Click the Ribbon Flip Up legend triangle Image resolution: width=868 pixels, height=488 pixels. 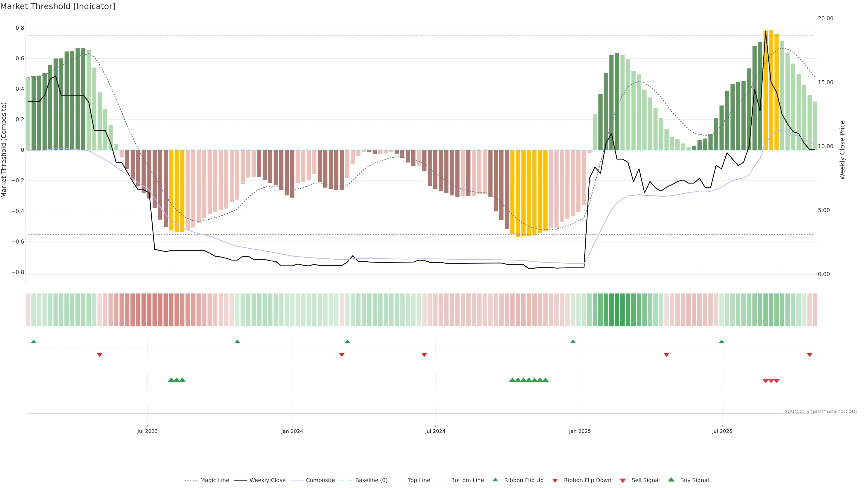click(x=495, y=480)
